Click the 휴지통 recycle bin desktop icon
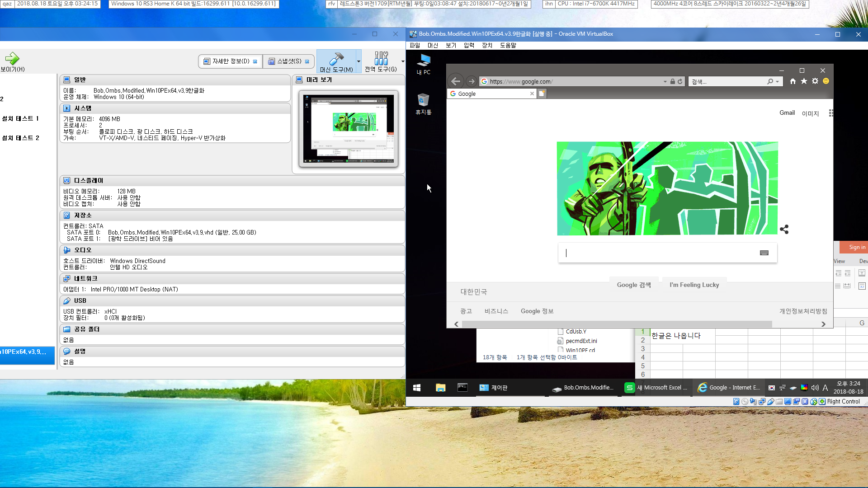This screenshot has width=868, height=488. click(x=424, y=104)
